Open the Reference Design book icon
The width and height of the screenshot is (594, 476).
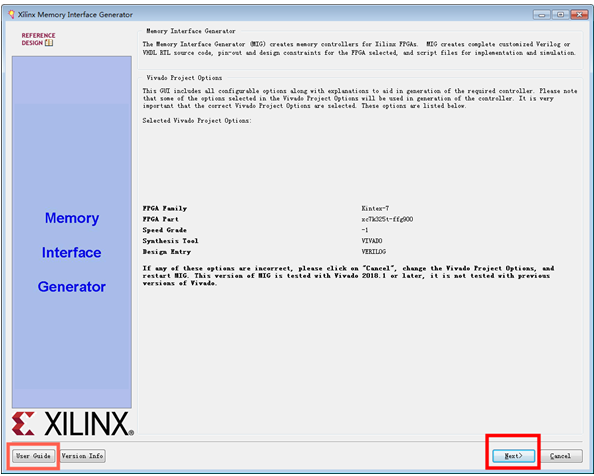49,43
